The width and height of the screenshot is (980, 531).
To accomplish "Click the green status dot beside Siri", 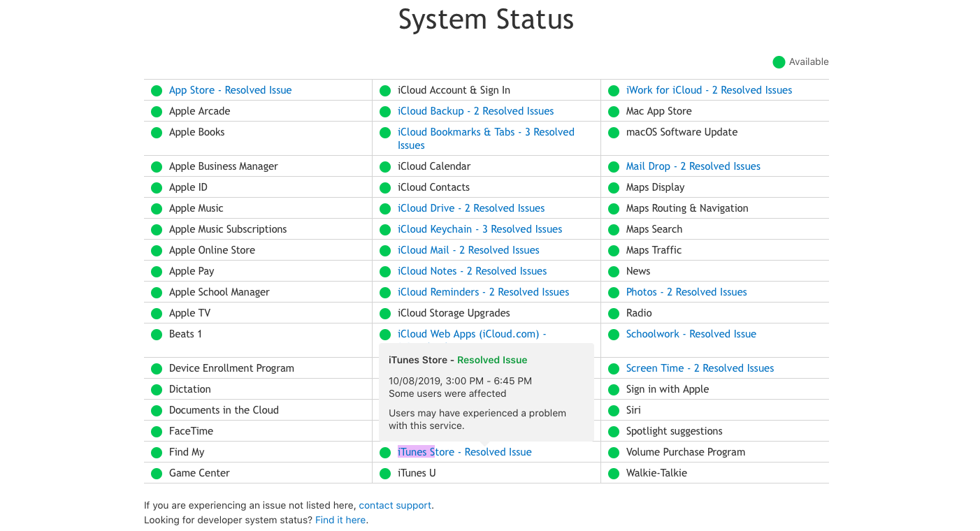I will (x=614, y=411).
